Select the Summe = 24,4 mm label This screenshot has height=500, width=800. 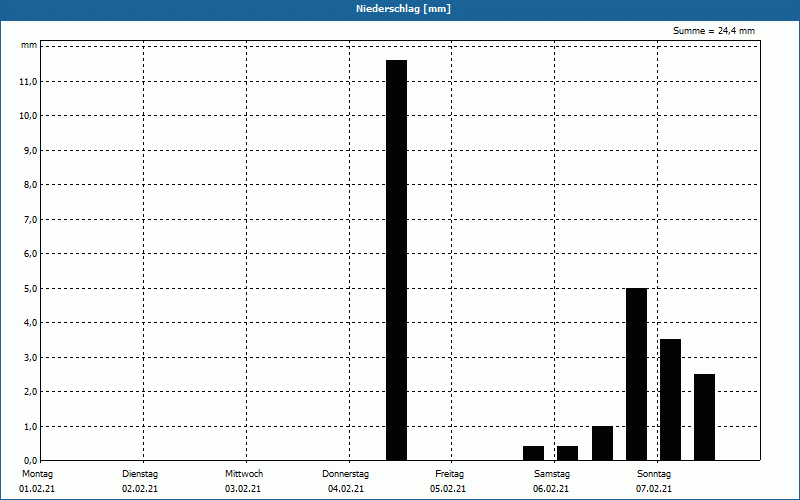714,31
